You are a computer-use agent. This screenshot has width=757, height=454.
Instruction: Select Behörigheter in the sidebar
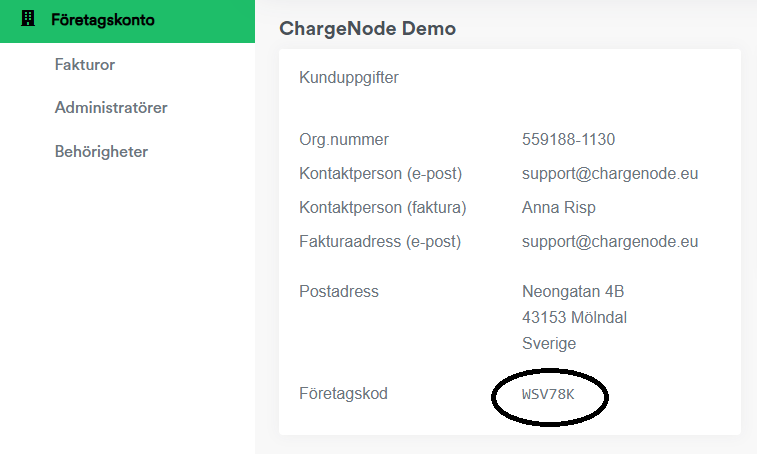point(101,152)
